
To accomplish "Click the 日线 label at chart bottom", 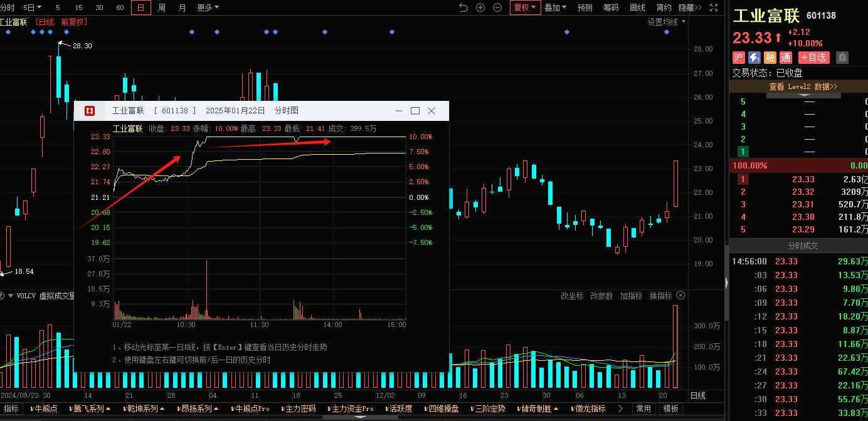I will pyautogui.click(x=697, y=395).
